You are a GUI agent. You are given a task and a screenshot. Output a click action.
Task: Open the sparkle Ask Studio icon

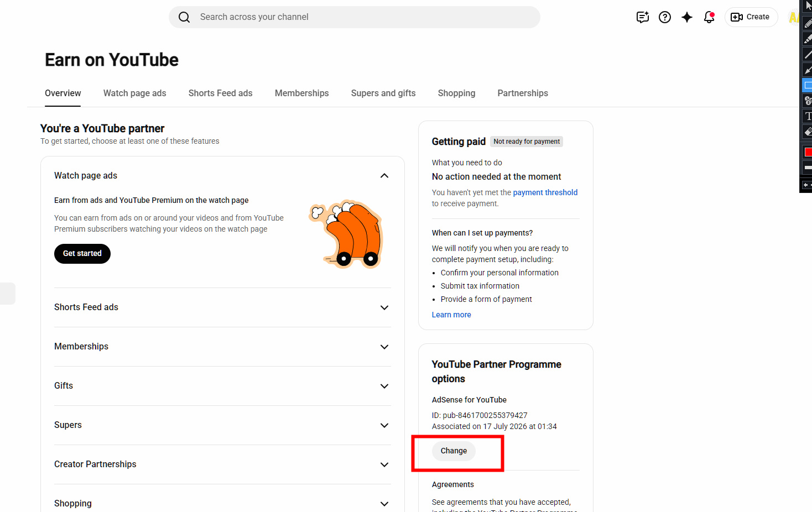point(687,17)
